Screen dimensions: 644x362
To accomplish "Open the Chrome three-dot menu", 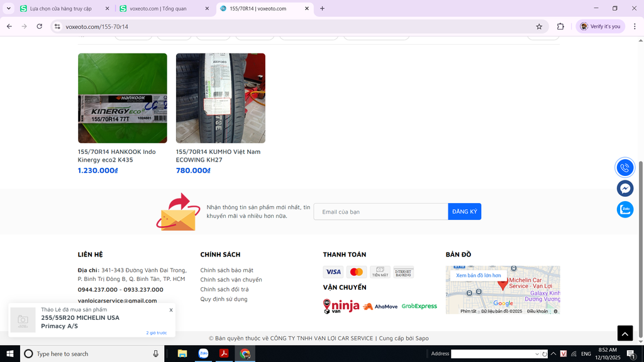I will (635, 26).
